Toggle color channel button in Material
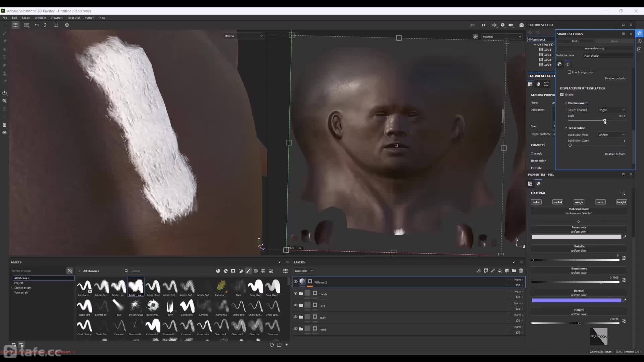 pyautogui.click(x=536, y=202)
